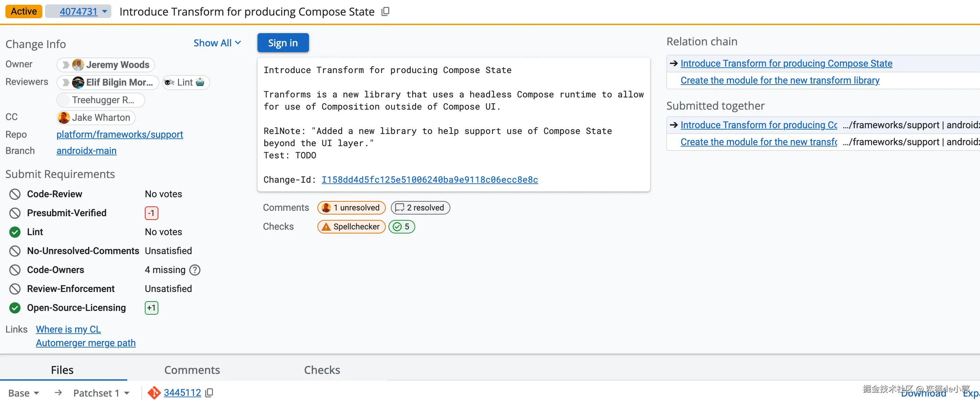Expand Show All change info
Image resolution: width=980 pixels, height=404 pixels.
click(x=217, y=43)
